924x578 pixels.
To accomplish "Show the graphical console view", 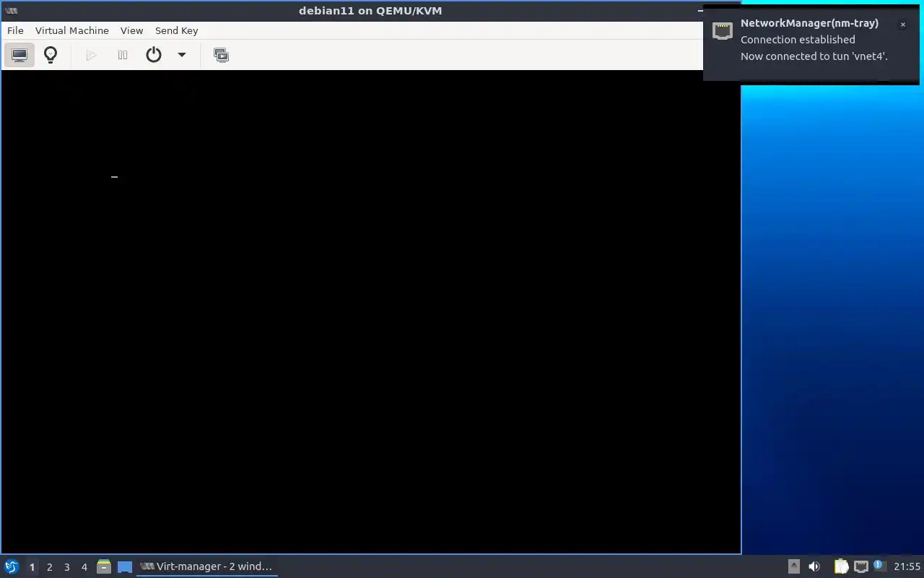I will (19, 55).
